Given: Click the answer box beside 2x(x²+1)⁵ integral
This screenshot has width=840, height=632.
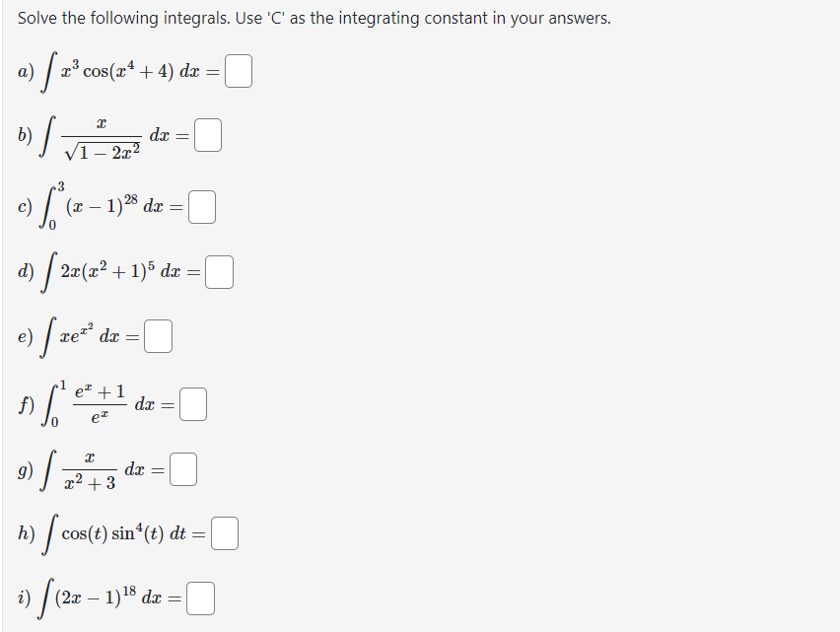Looking at the screenshot, I should [x=219, y=272].
